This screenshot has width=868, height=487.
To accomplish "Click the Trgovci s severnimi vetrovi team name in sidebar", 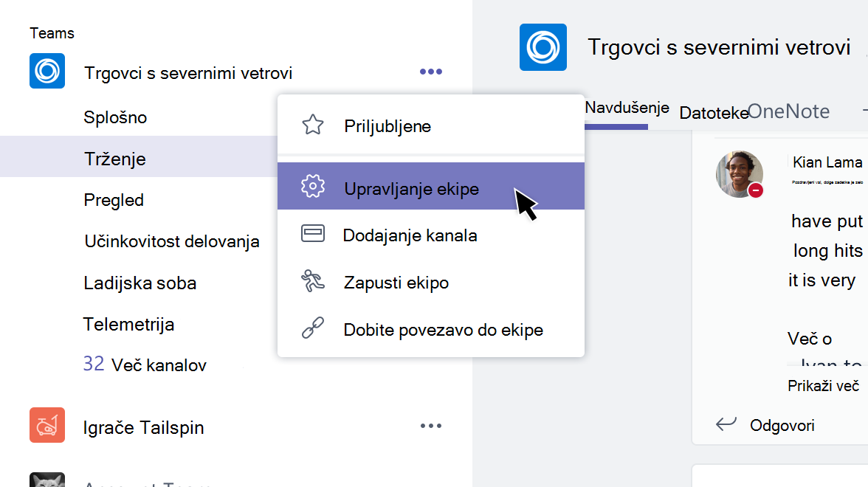I will coord(188,73).
